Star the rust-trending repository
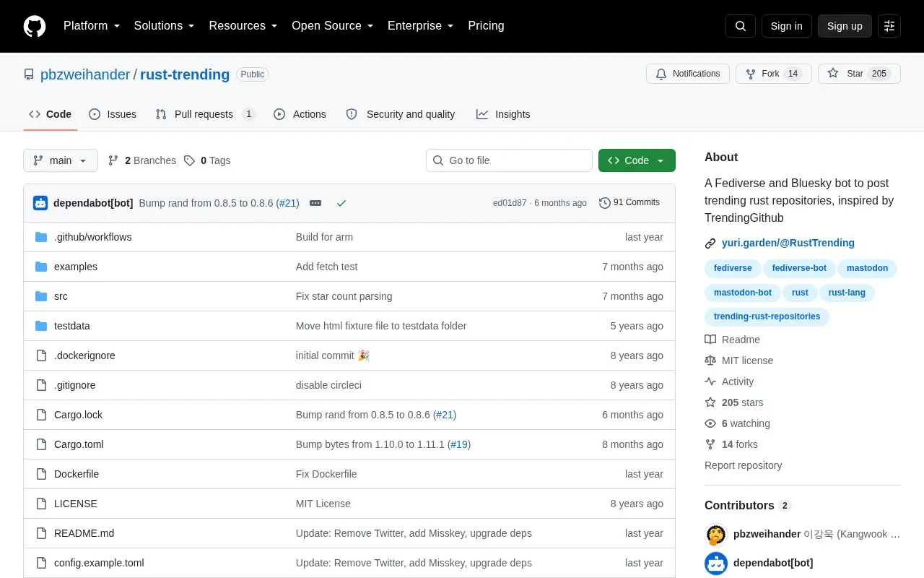The width and height of the screenshot is (924, 578). click(859, 74)
